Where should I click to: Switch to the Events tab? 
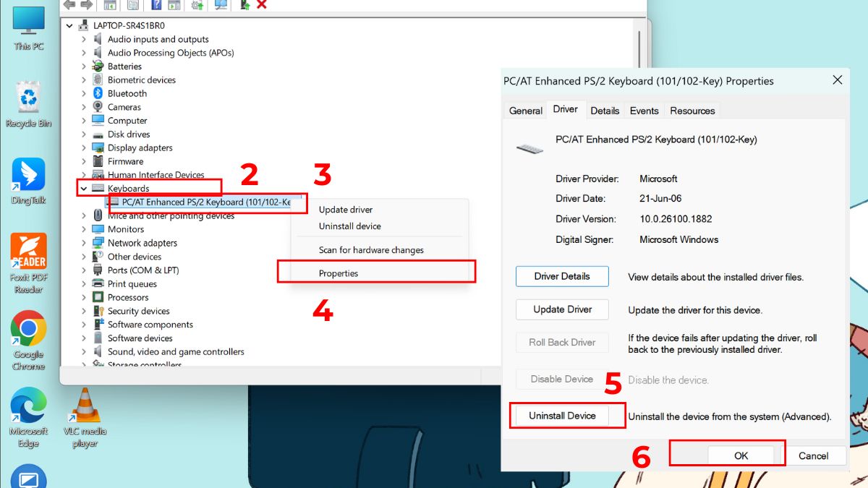644,111
